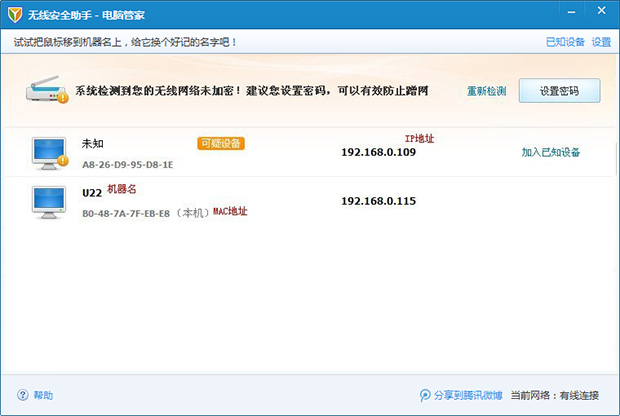Click 加入已知设备 for unknown device
Screen dimensions: 620x416
click(551, 153)
